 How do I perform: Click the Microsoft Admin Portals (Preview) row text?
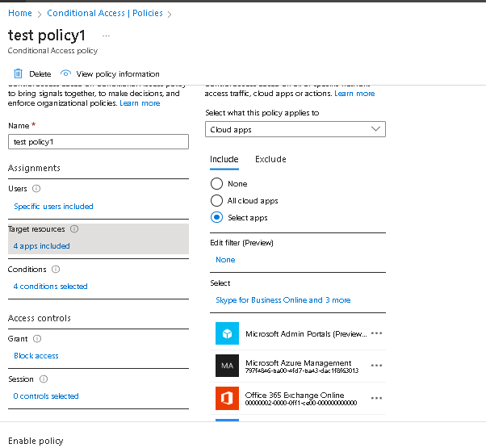(x=306, y=333)
